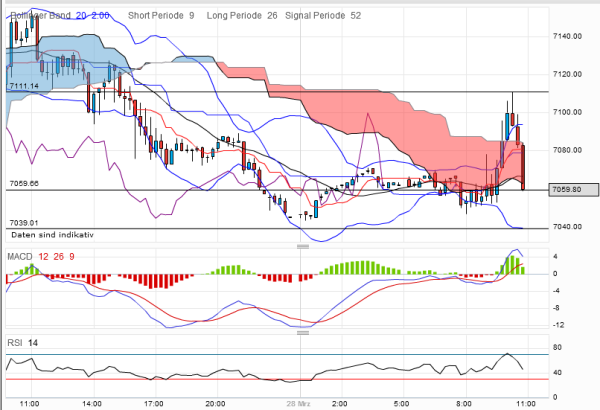This screenshot has height=410, width=600.
Task: Click the '28 Mrz' date marker on the time axis
Action: (298, 404)
